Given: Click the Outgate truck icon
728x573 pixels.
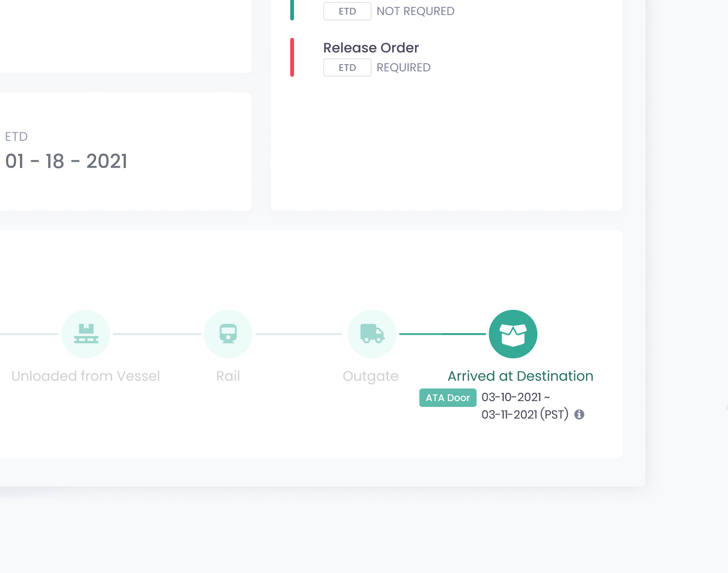Looking at the screenshot, I should [x=372, y=334].
